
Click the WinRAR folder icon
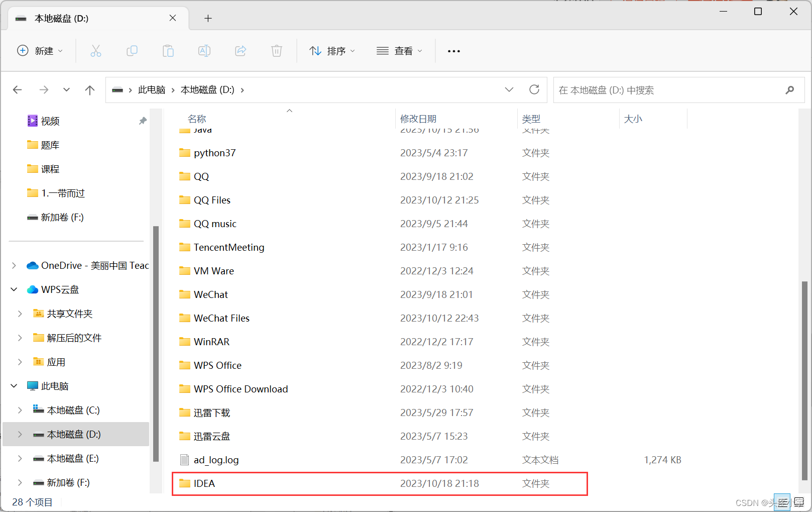pos(185,342)
